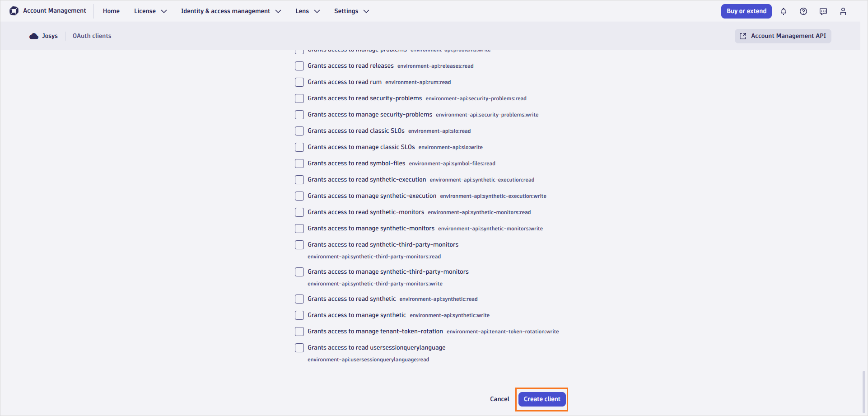Screen dimensions: 868x416
Task: Click the environment-api:synthetic:read scope text
Action: pos(439,299)
